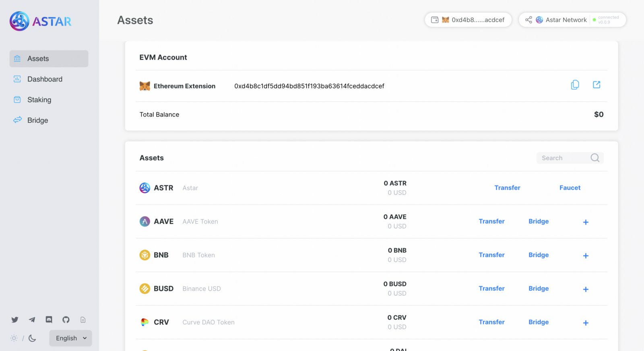Viewport: 644px width, 351px height.
Task: Bridge BUSD tokens
Action: 539,289
